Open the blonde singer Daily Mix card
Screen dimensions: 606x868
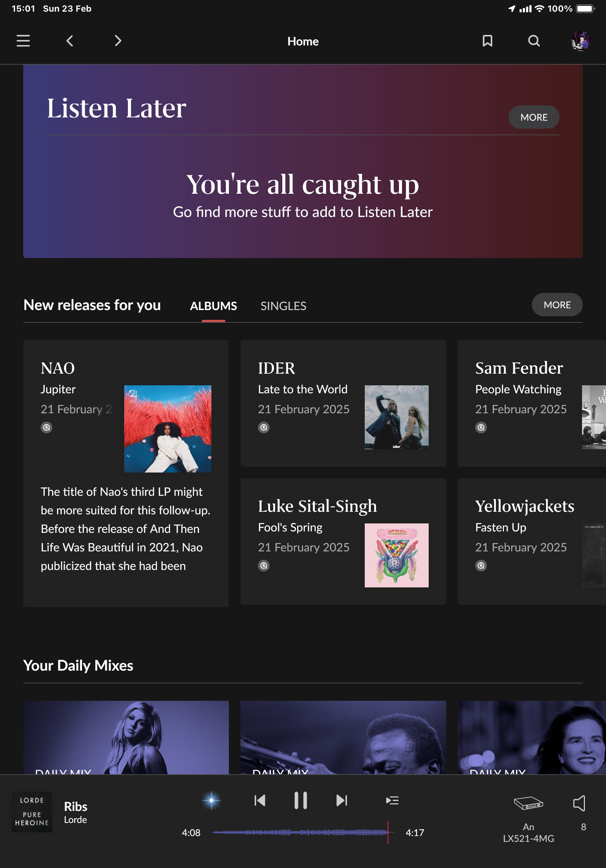point(126,737)
